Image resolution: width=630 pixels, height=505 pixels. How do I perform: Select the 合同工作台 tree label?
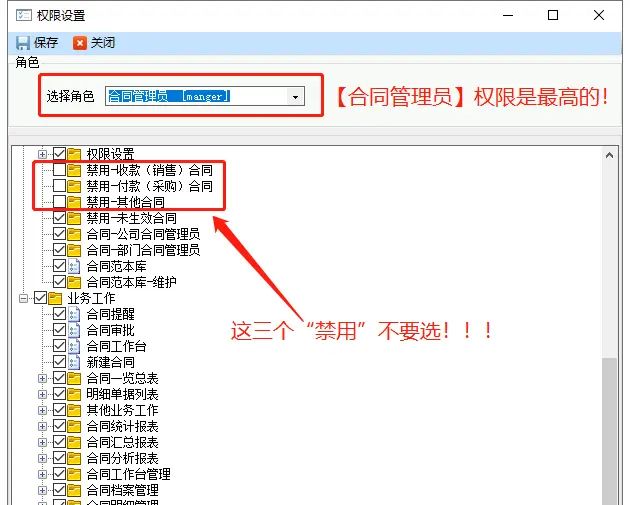[117, 346]
